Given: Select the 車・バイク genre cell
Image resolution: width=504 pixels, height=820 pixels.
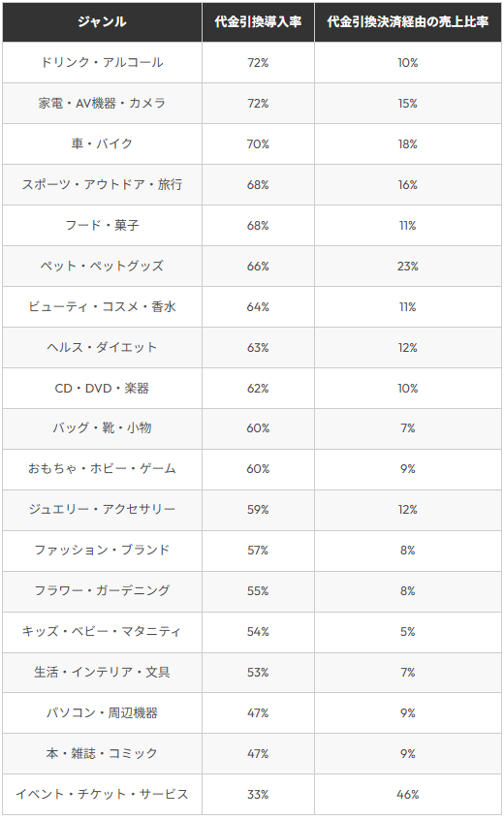Looking at the screenshot, I should (x=102, y=143).
